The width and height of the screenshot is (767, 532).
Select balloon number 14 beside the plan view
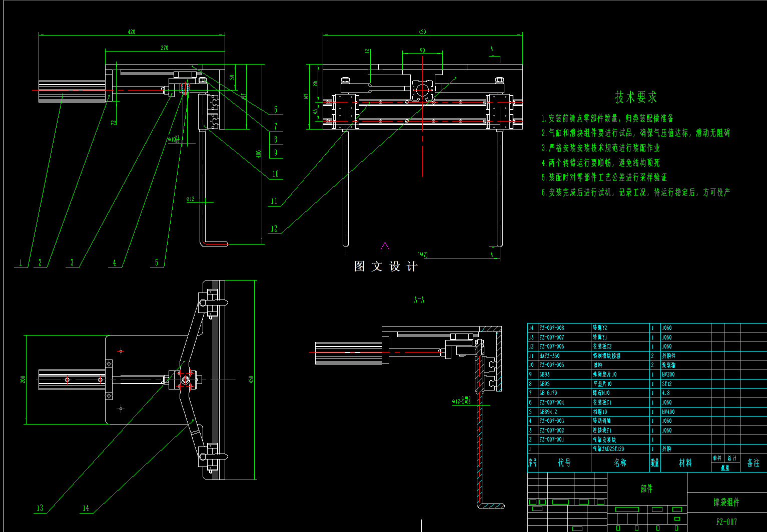[x=86, y=508]
